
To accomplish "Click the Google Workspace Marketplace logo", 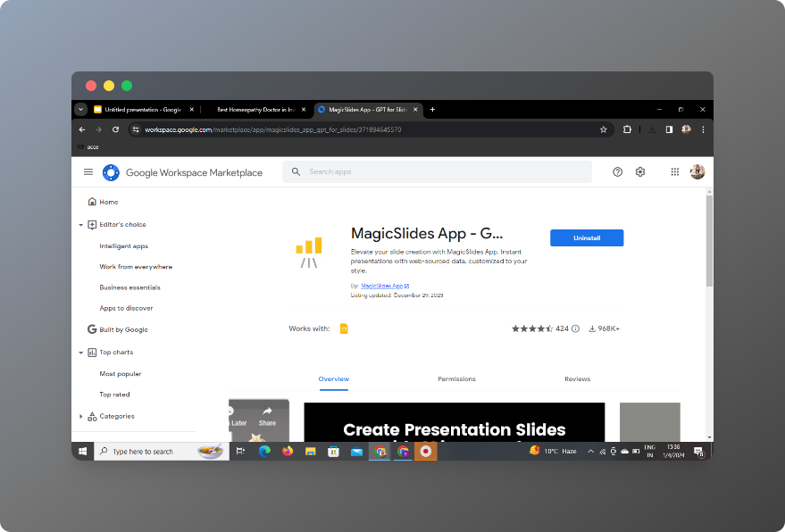I will point(111,172).
